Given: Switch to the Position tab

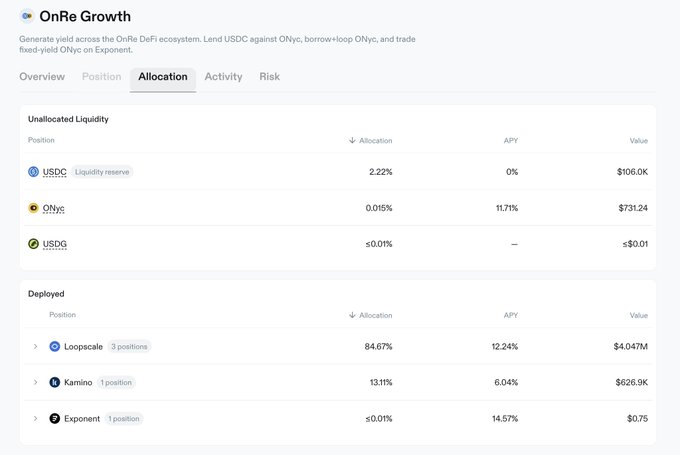Looking at the screenshot, I should [101, 76].
